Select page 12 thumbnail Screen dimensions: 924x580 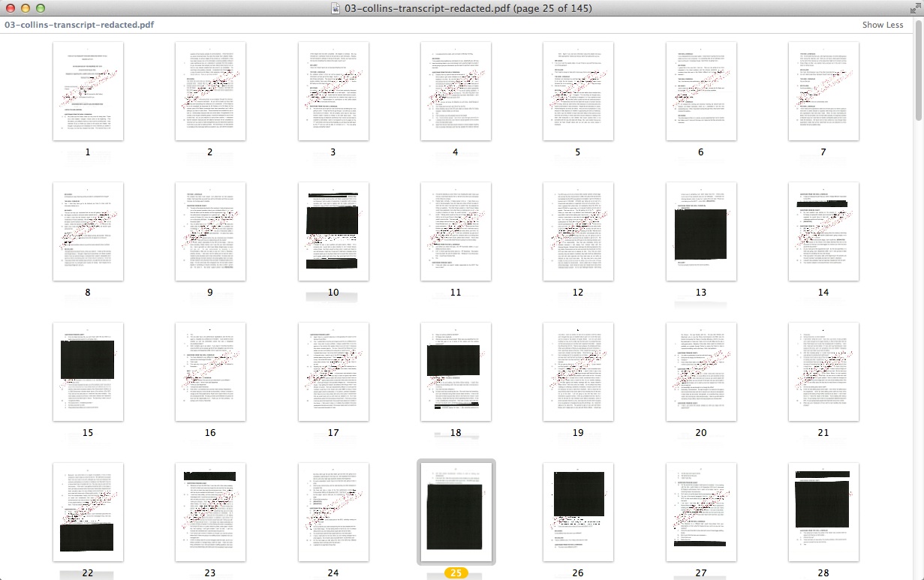(578, 231)
